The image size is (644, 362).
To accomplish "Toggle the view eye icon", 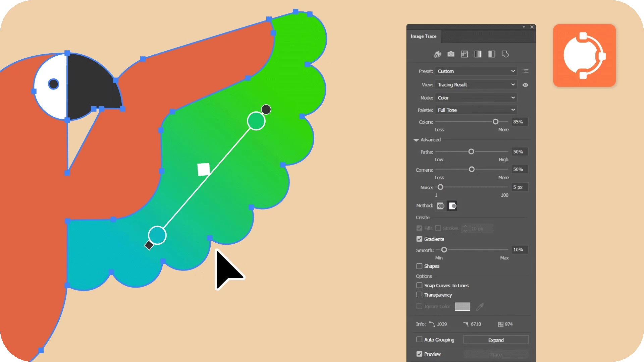I will click(525, 85).
